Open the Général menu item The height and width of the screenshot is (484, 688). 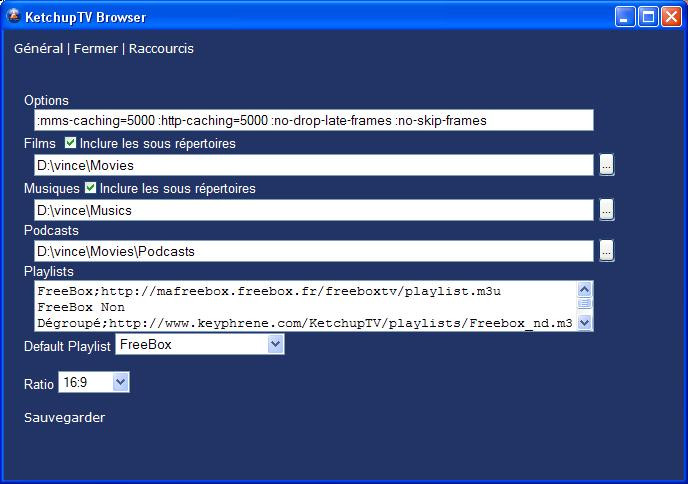click(x=39, y=48)
